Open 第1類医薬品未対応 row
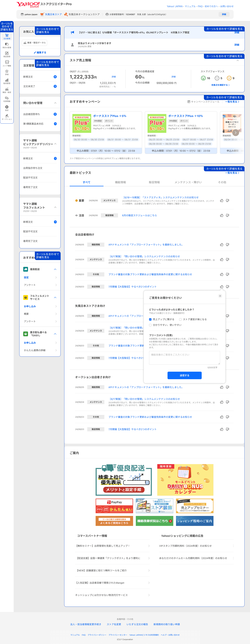This screenshot has width=250, height=644. point(40,124)
